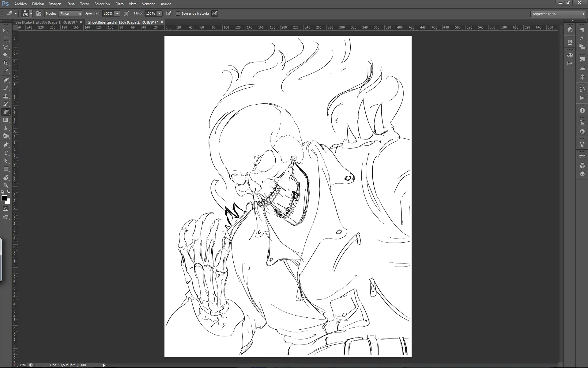The image size is (588, 368).
Task: Open the Aspectos esen. workspace dropdown
Action: pyautogui.click(x=558, y=14)
